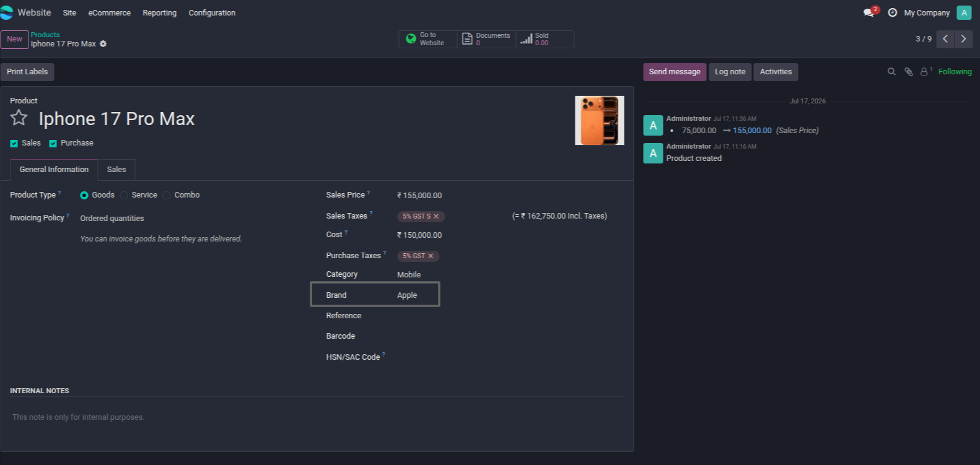Click the Products breadcrumb link
The width and height of the screenshot is (980, 465).
(45, 35)
